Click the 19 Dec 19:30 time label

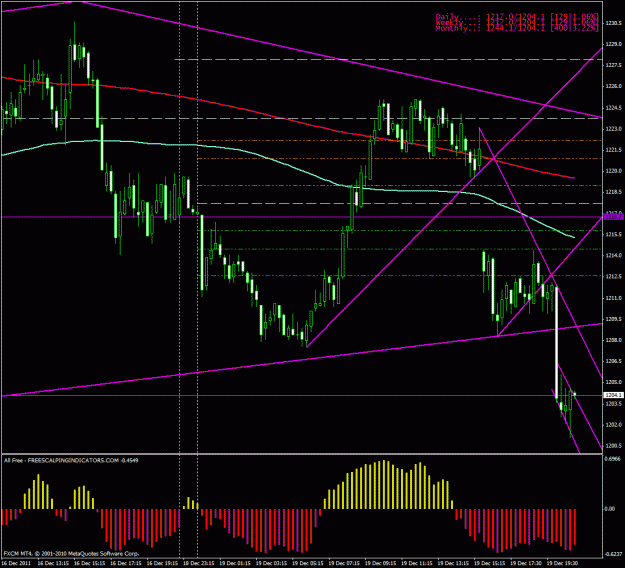pyautogui.click(x=562, y=563)
